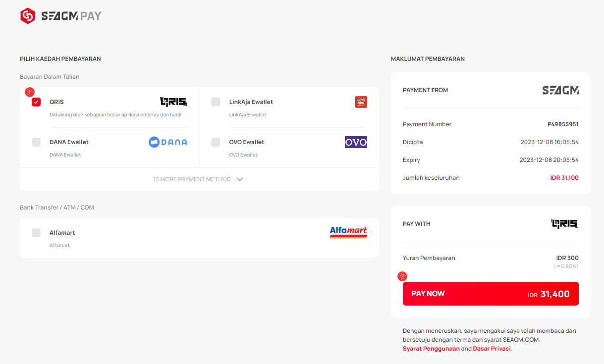Viewport: 604px width, 364px height.
Task: Click the Expiry date 2023-12-08 20:05:54
Action: pyautogui.click(x=549, y=160)
